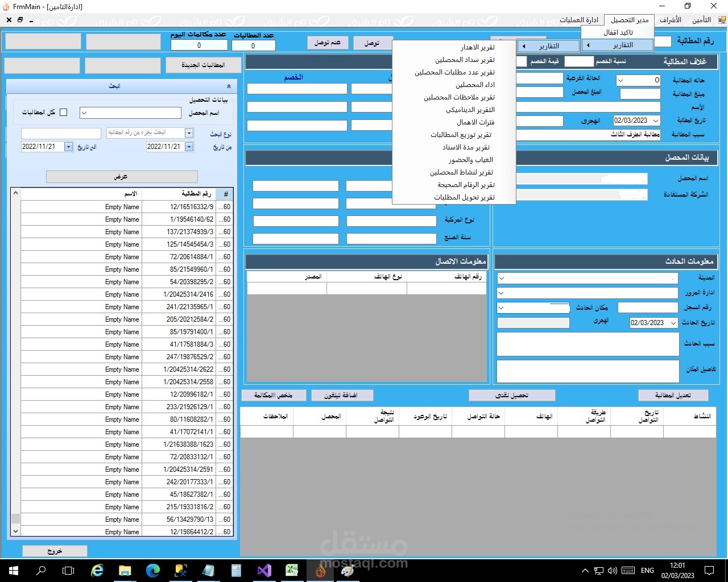
Task: Launch Internet Explorer from the taskbar
Action: click(x=97, y=571)
